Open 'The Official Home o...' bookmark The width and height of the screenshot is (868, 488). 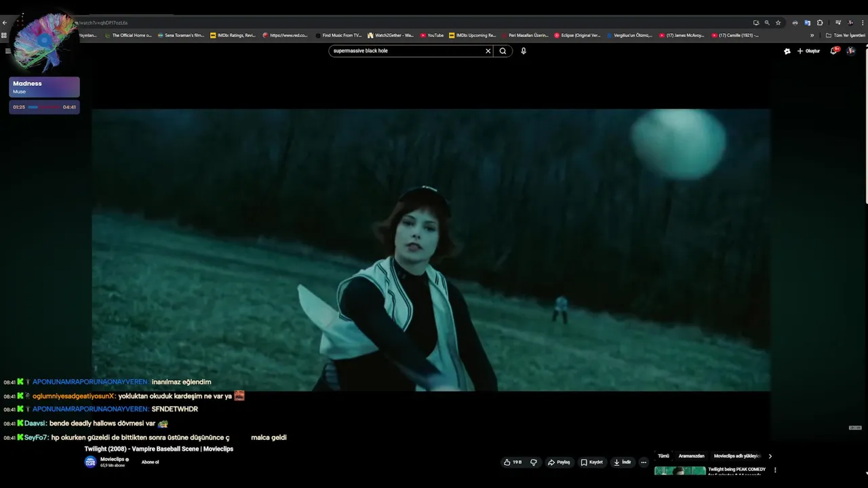(127, 35)
